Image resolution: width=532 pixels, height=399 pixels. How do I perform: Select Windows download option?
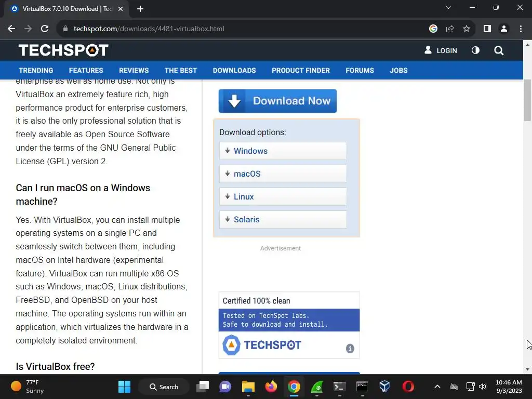[283, 151]
